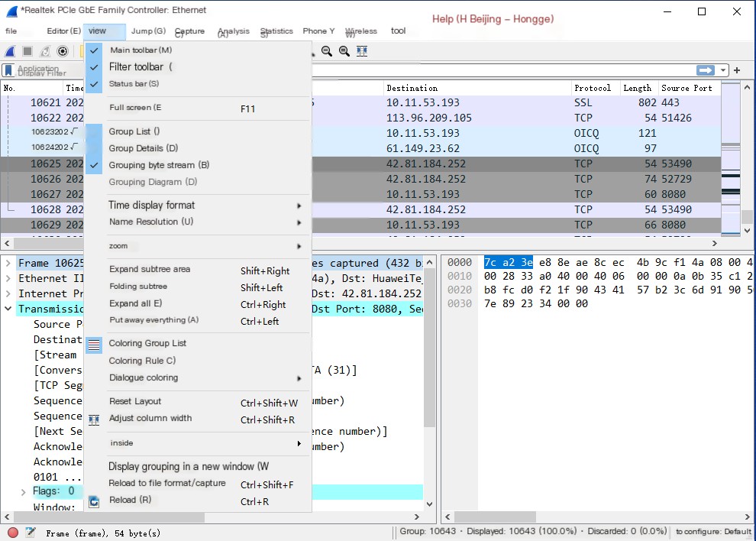This screenshot has width=756, height=541.
Task: Open the Capture menu
Action: (189, 31)
